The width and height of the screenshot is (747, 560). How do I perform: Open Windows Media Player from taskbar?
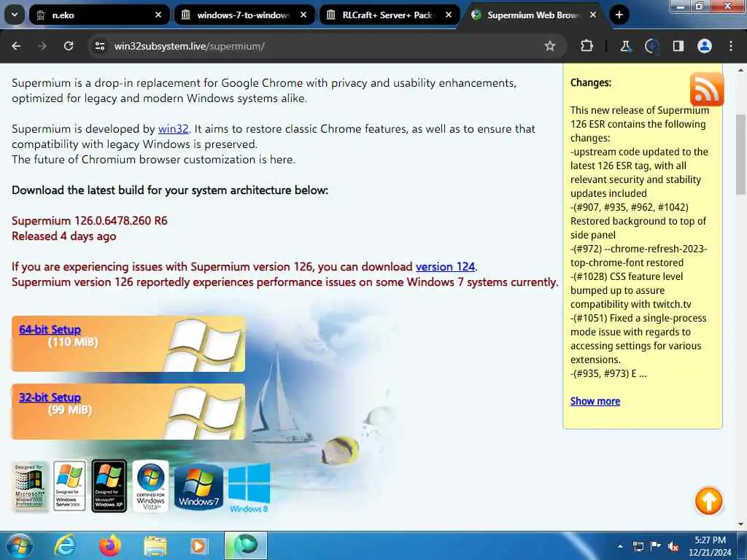click(198, 545)
